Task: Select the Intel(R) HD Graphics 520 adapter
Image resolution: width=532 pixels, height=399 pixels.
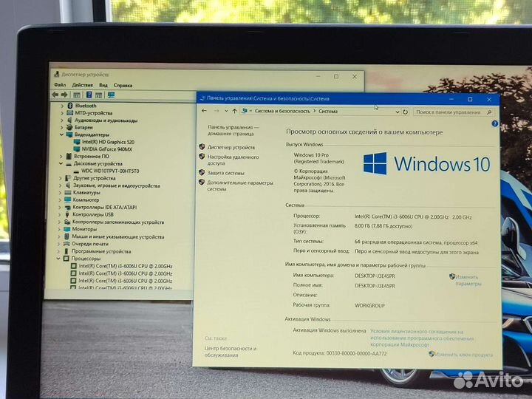Action: (x=109, y=142)
